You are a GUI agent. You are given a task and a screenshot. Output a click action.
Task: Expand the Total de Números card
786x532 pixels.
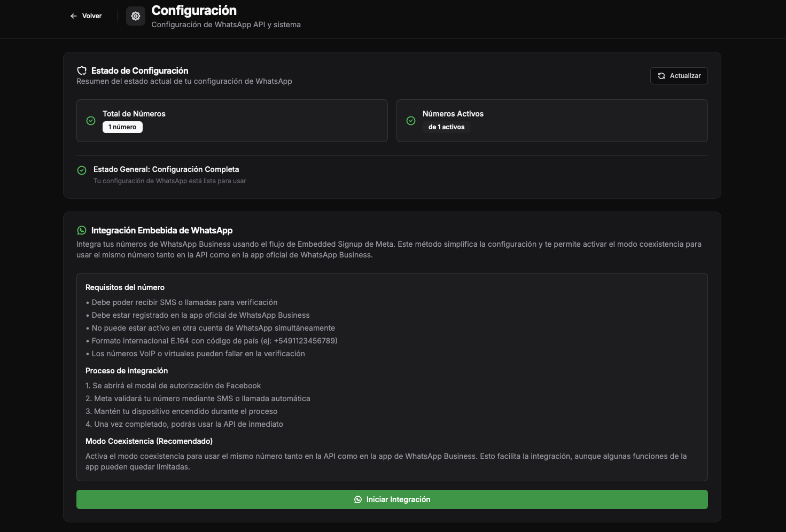232,121
